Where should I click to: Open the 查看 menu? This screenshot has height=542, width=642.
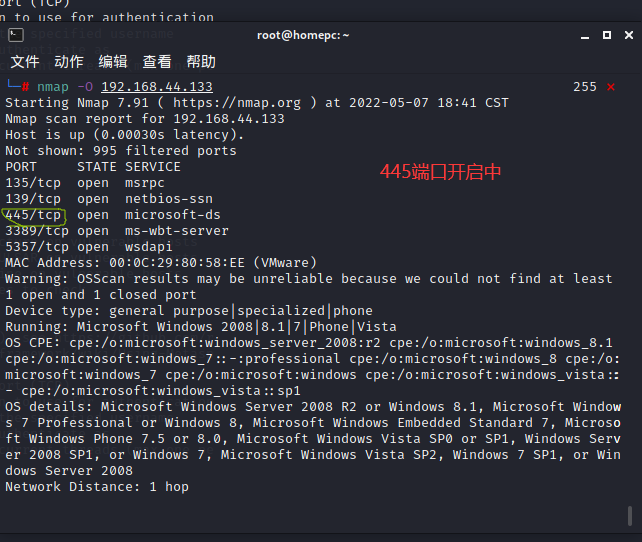click(157, 62)
